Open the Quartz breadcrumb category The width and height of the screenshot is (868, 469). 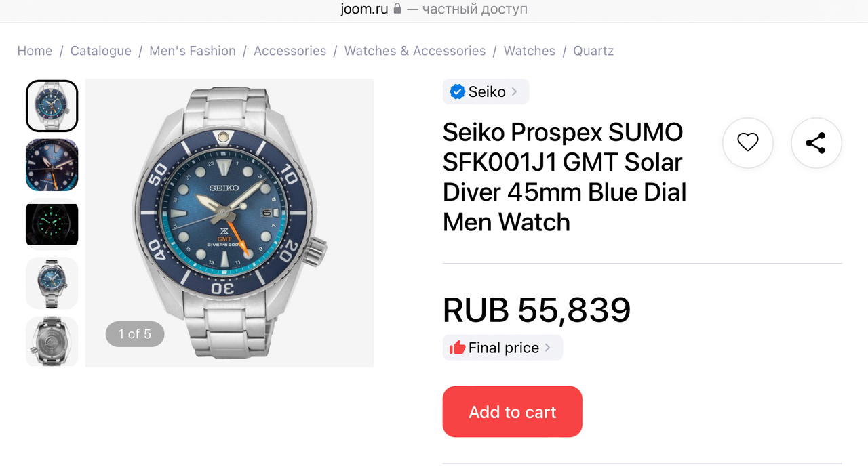coord(593,51)
